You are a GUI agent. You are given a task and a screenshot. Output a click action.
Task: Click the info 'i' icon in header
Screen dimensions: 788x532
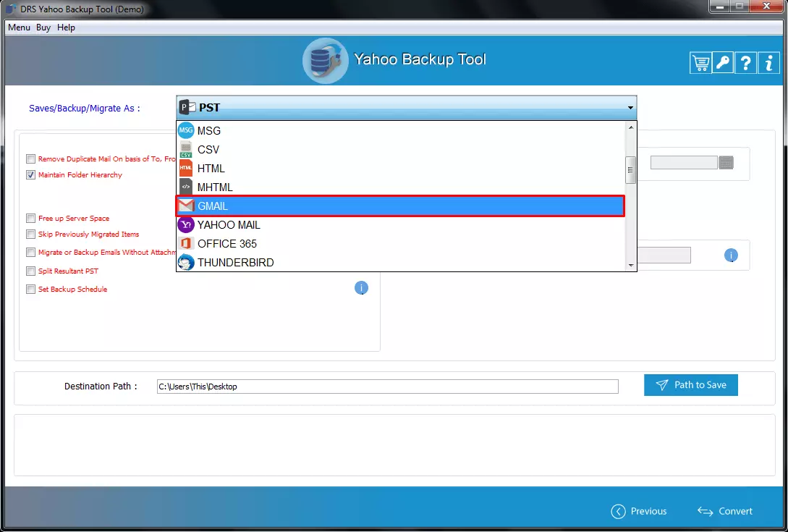pyautogui.click(x=768, y=63)
